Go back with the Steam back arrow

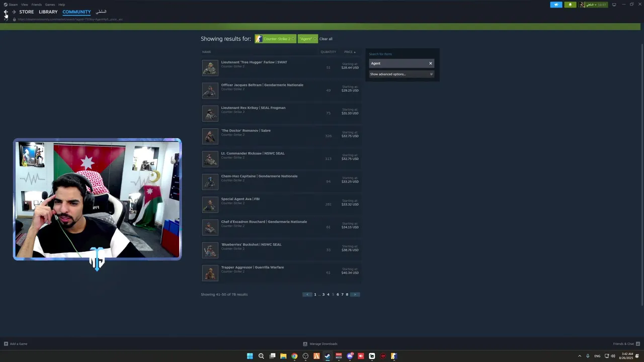tap(6, 12)
